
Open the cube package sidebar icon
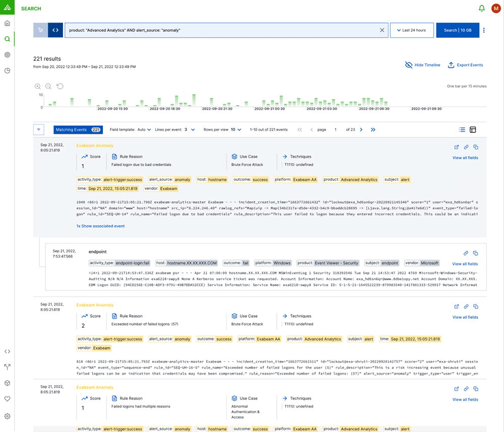pyautogui.click(x=7, y=383)
